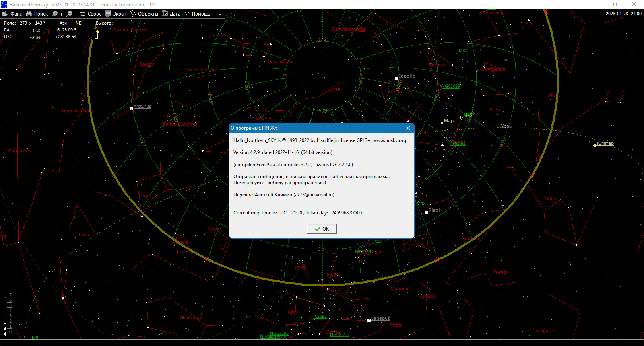Screen dimensions: 644x346
Task: Click the magnitude scale legend
Action: pyautogui.click(x=8, y=314)
